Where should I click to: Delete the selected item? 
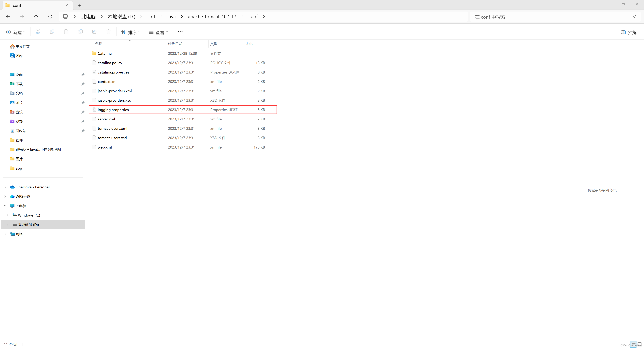click(109, 32)
